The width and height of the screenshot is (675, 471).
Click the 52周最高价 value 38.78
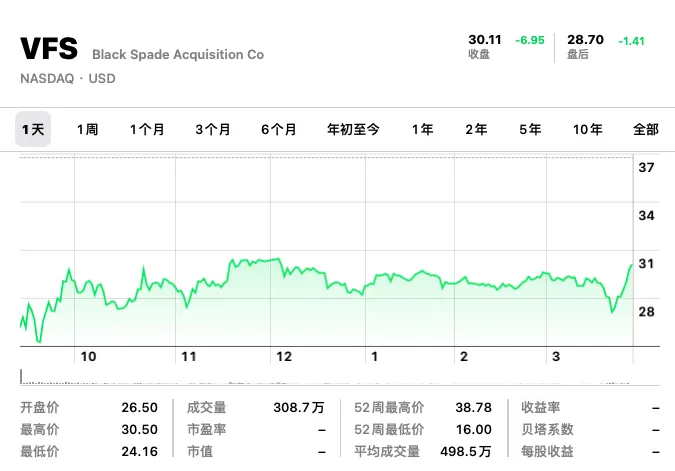(x=474, y=407)
